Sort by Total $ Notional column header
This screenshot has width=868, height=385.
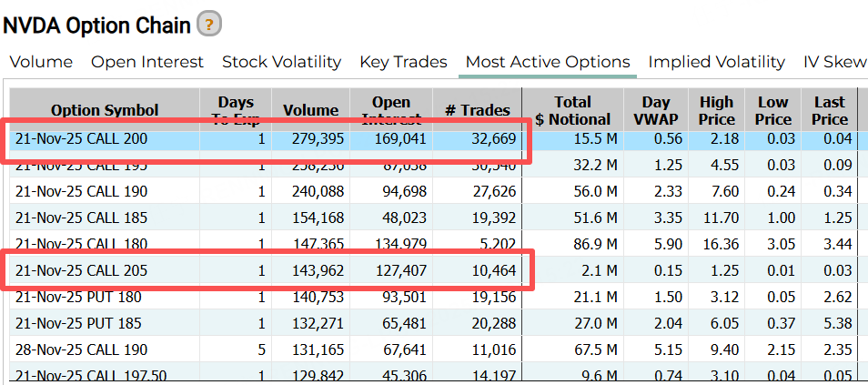pyautogui.click(x=571, y=110)
